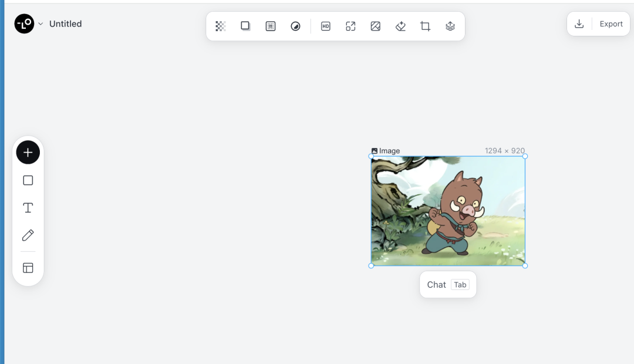This screenshot has height=364, width=634.
Task: Click the Untitled project title
Action: pyautogui.click(x=65, y=24)
